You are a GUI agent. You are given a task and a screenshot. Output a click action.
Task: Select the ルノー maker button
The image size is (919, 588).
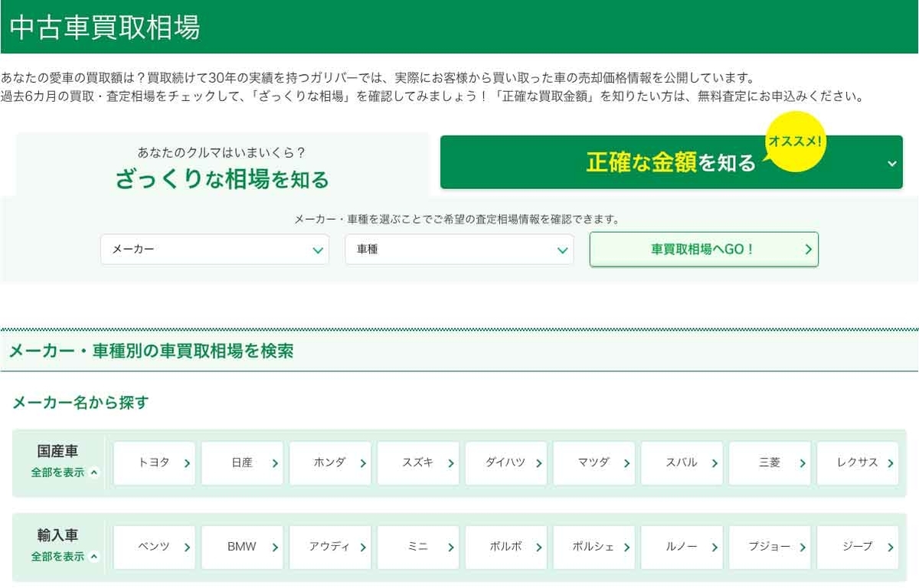click(x=682, y=547)
